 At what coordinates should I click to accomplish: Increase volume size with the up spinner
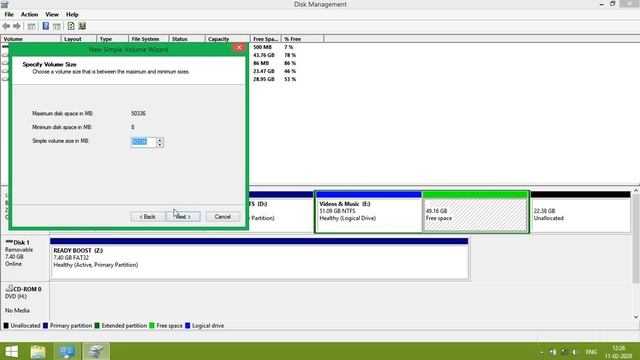pyautogui.click(x=160, y=140)
